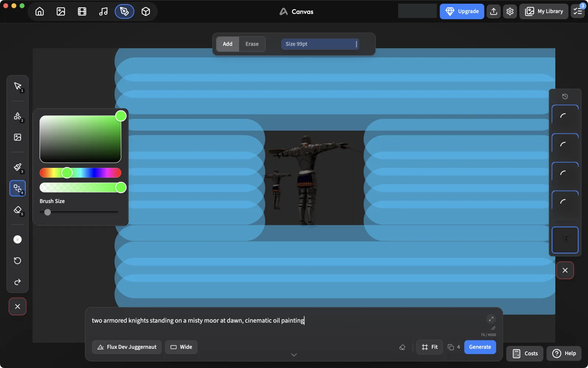Select the Brush paint tool
The height and width of the screenshot is (368, 588).
[18, 167]
